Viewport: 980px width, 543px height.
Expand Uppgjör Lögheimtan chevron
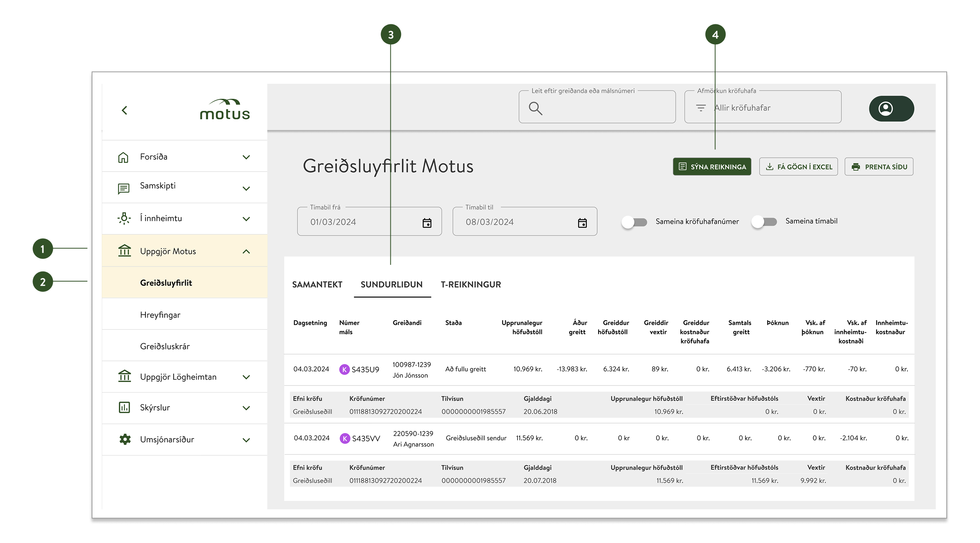tap(246, 377)
